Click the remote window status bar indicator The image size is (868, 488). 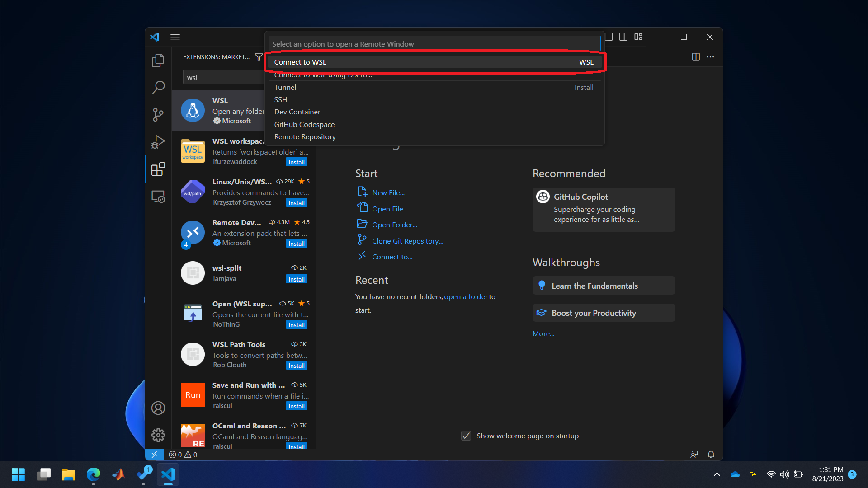155,455
